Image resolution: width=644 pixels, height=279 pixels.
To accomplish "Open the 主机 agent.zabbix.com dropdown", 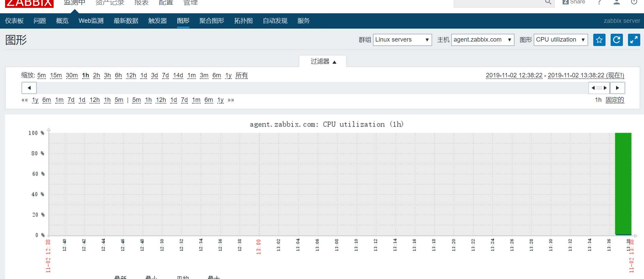I will (483, 40).
